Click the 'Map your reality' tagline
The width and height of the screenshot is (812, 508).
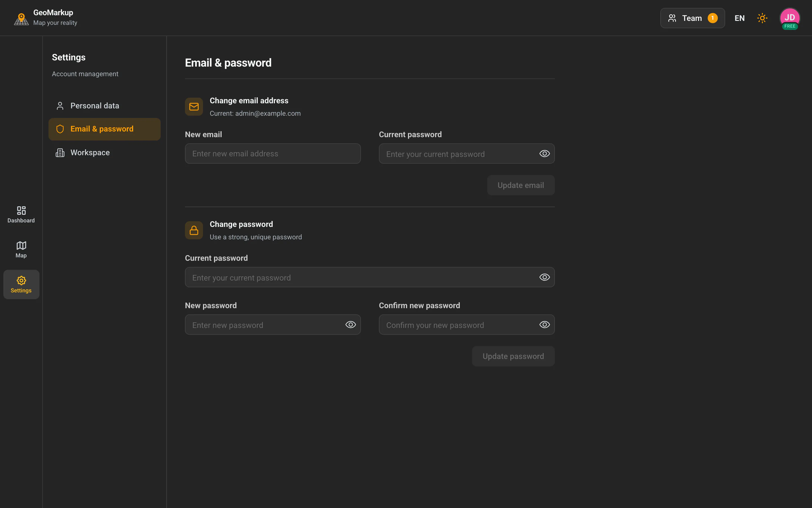point(55,23)
